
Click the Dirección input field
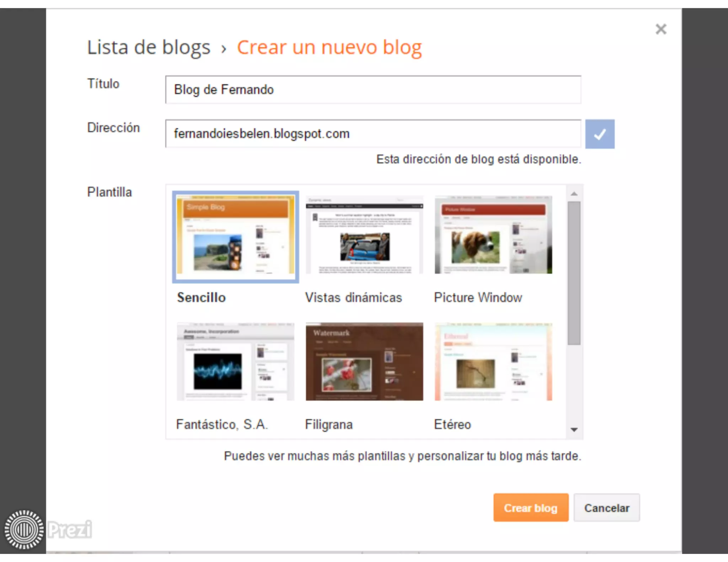373,134
